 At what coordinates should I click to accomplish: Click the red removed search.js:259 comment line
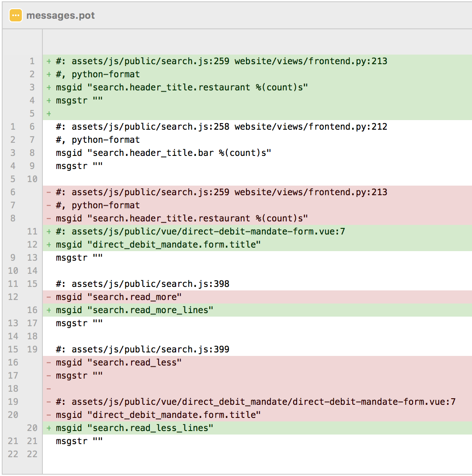tap(221, 192)
